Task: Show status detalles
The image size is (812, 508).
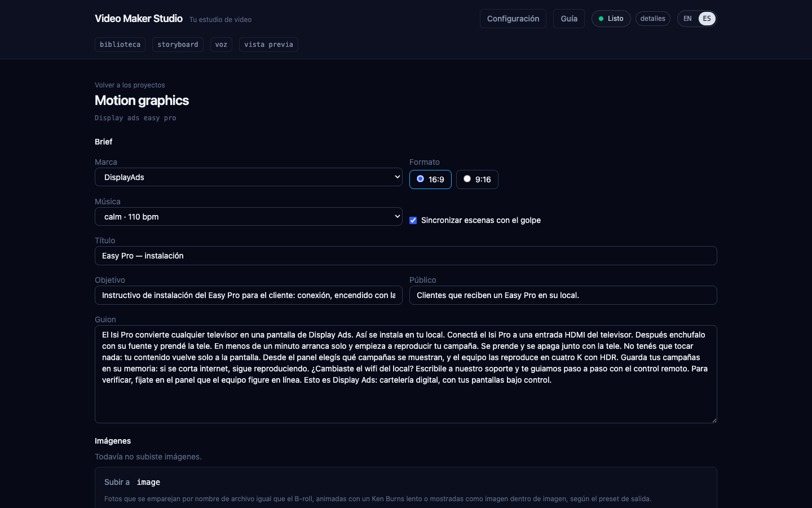Action: click(652, 19)
